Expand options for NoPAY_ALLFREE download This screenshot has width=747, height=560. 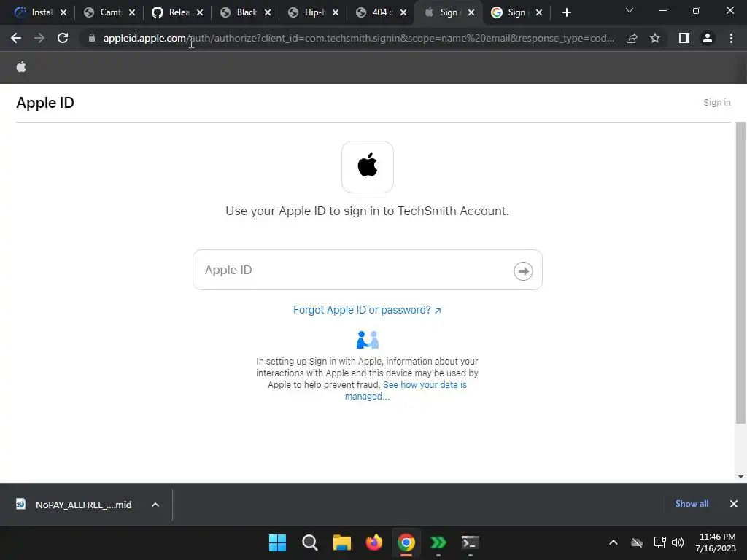coord(155,505)
